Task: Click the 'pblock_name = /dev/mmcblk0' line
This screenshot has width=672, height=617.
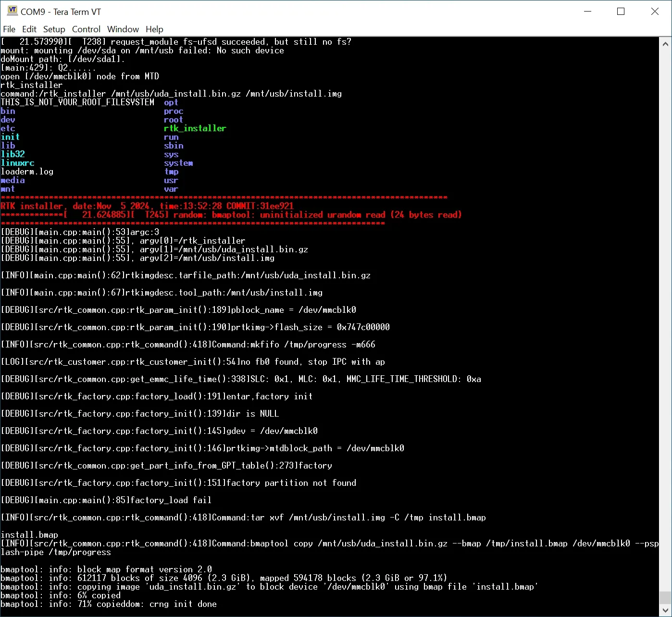Action: (178, 310)
